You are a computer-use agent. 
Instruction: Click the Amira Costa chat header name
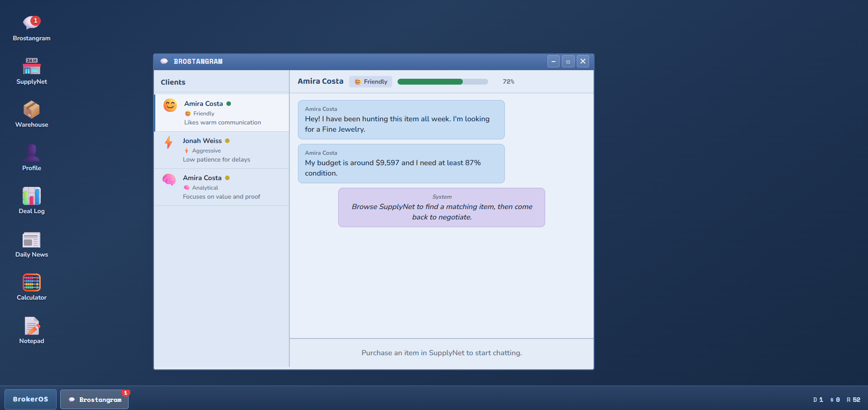(x=321, y=81)
